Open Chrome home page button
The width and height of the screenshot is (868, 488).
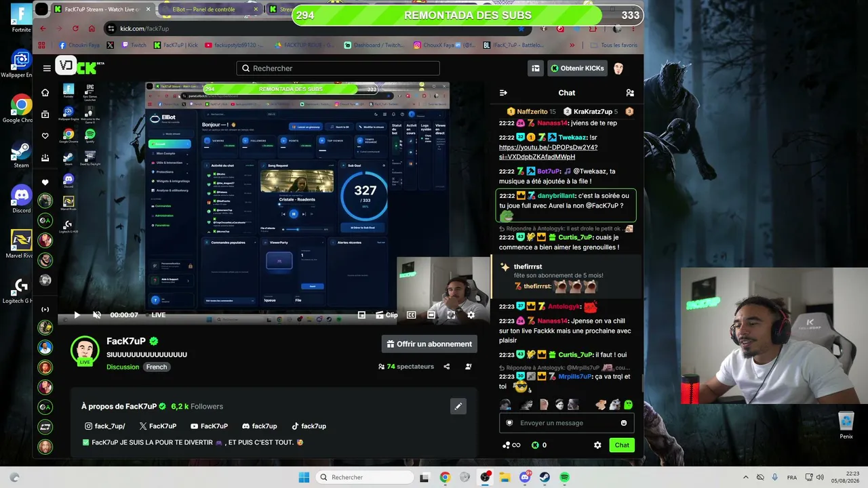pyautogui.click(x=92, y=28)
